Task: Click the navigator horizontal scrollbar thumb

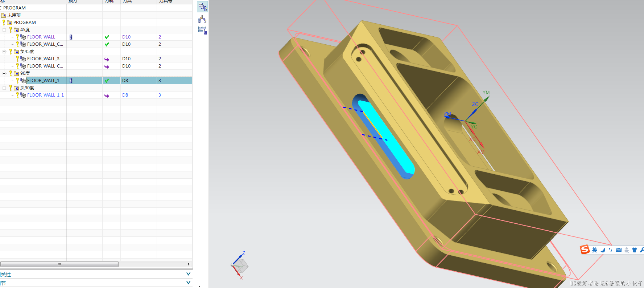Action: tap(59, 264)
